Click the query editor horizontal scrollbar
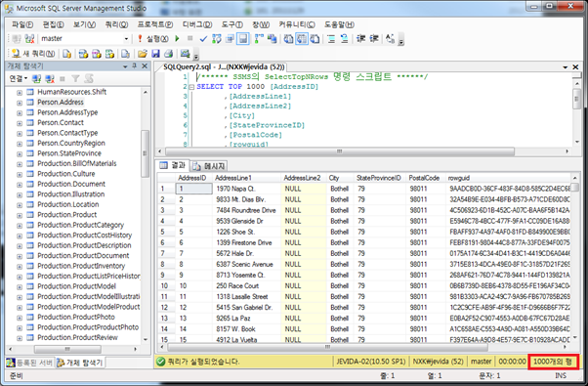 coord(339,151)
